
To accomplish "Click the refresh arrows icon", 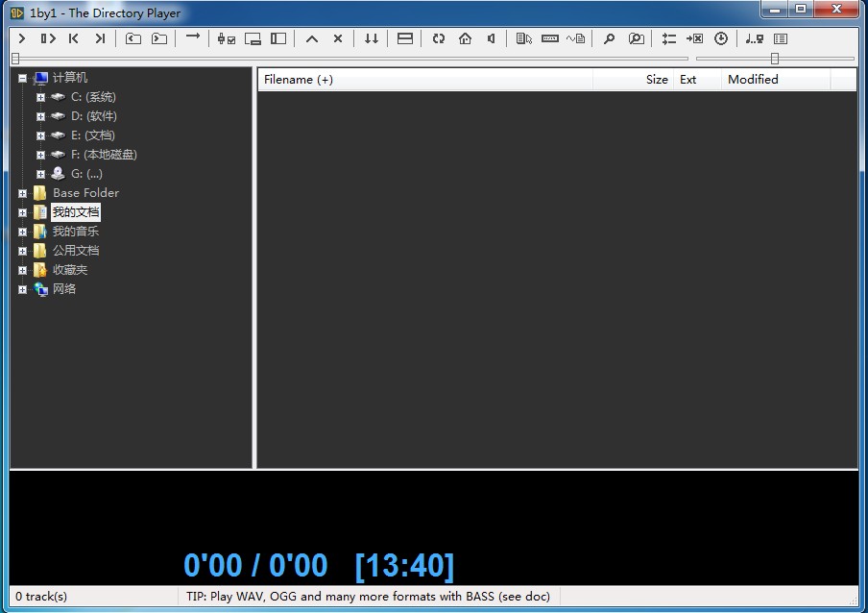I will pyautogui.click(x=439, y=38).
